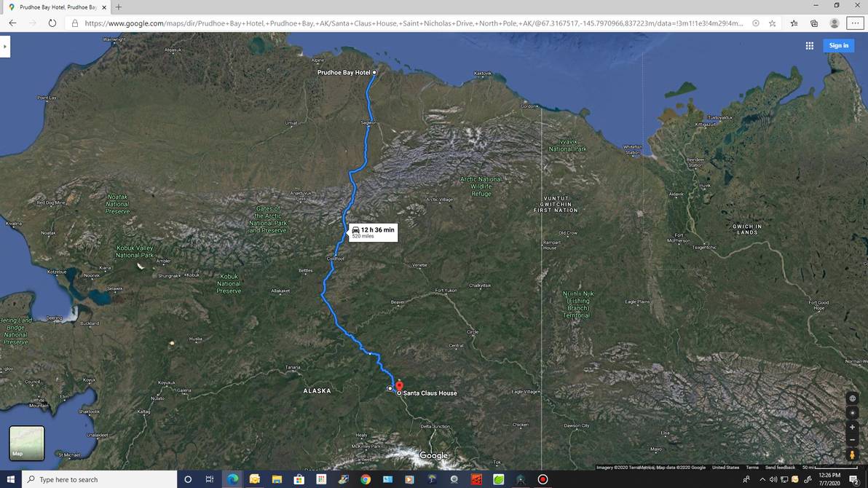
Task: Open the Windows Start menu
Action: pos(10,479)
